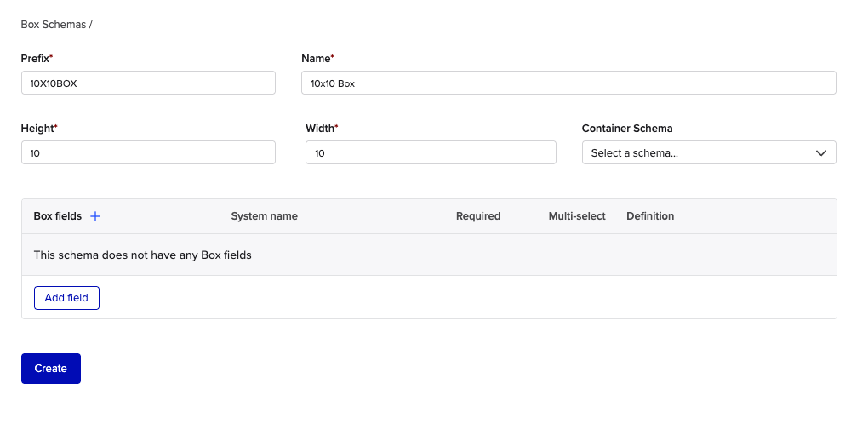Image resolution: width=868 pixels, height=424 pixels.
Task: Click the Width input field
Action: [x=431, y=152]
